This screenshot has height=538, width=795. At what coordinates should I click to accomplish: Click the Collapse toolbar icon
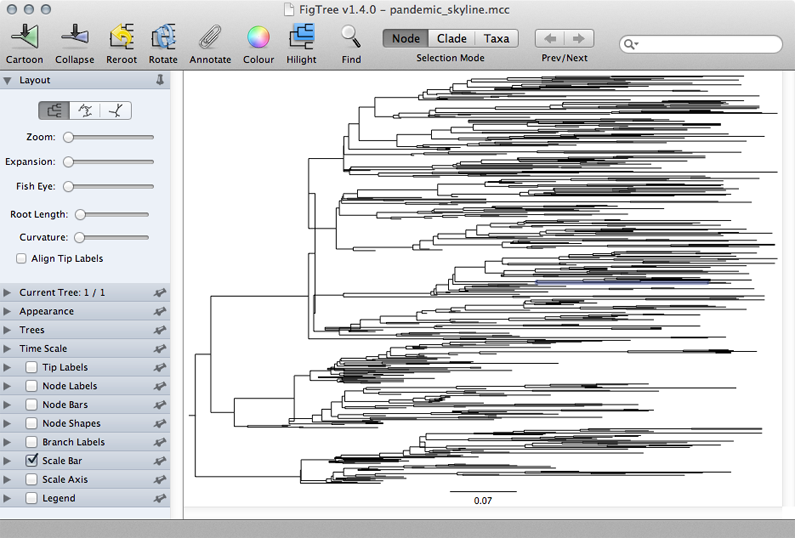coord(75,37)
